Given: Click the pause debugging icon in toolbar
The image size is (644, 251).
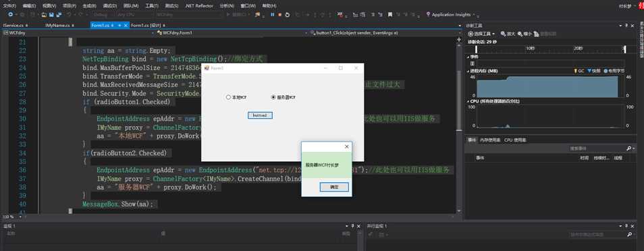Looking at the screenshot, I should (272, 14).
